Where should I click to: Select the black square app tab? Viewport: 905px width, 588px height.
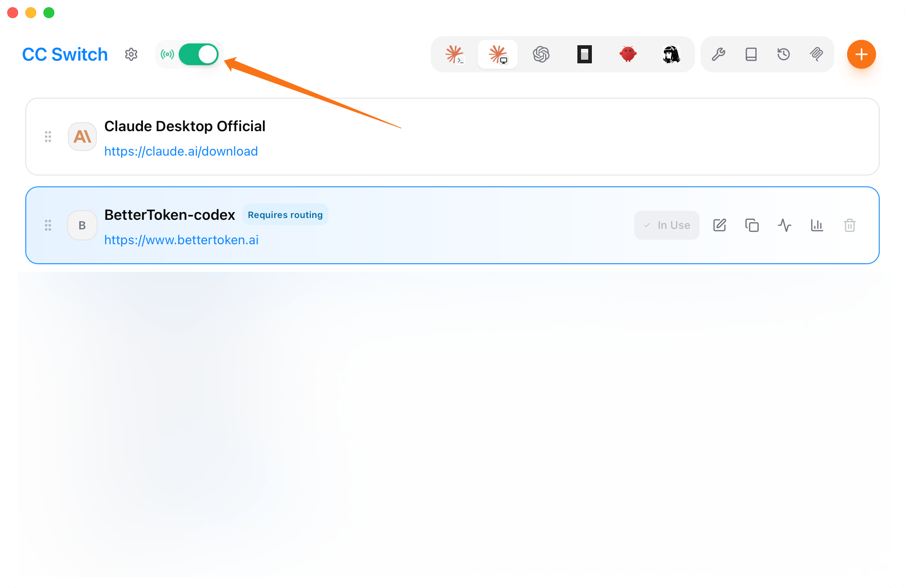click(585, 54)
